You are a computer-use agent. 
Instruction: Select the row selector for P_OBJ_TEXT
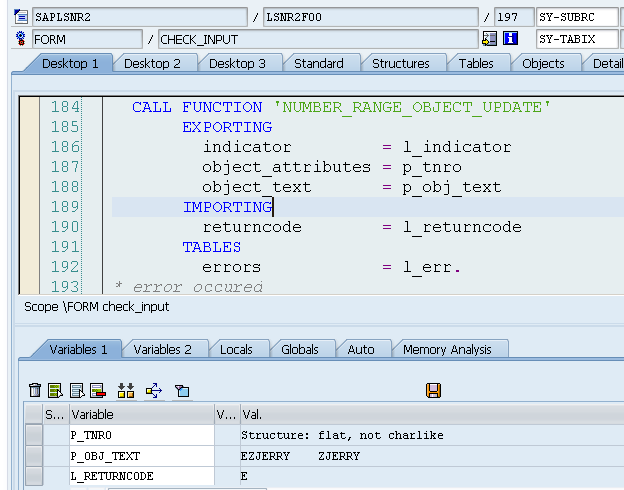[34, 456]
